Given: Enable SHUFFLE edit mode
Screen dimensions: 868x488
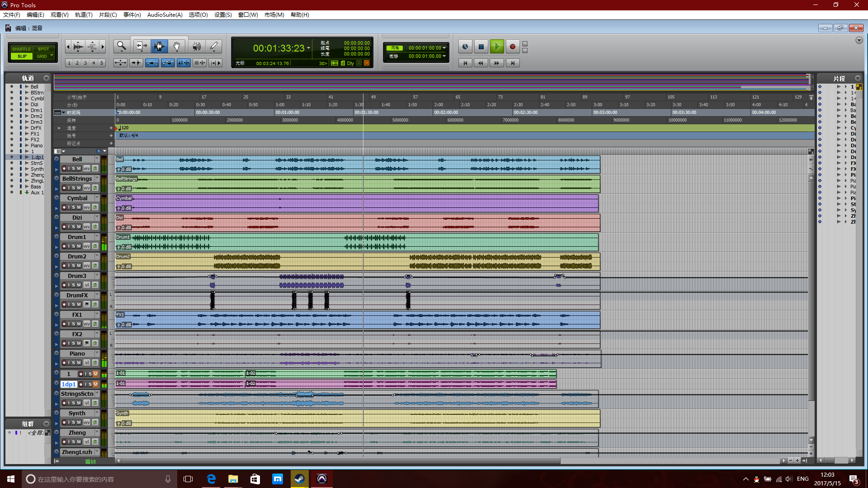Looking at the screenshot, I should click(21, 49).
